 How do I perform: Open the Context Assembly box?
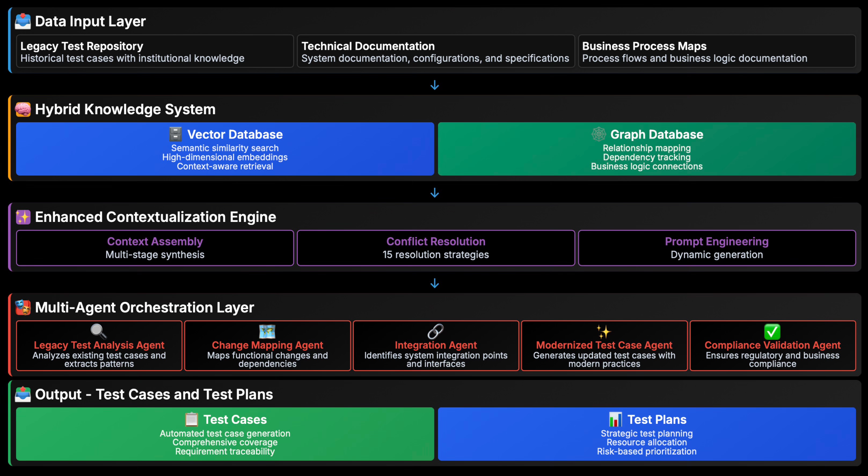tap(155, 248)
